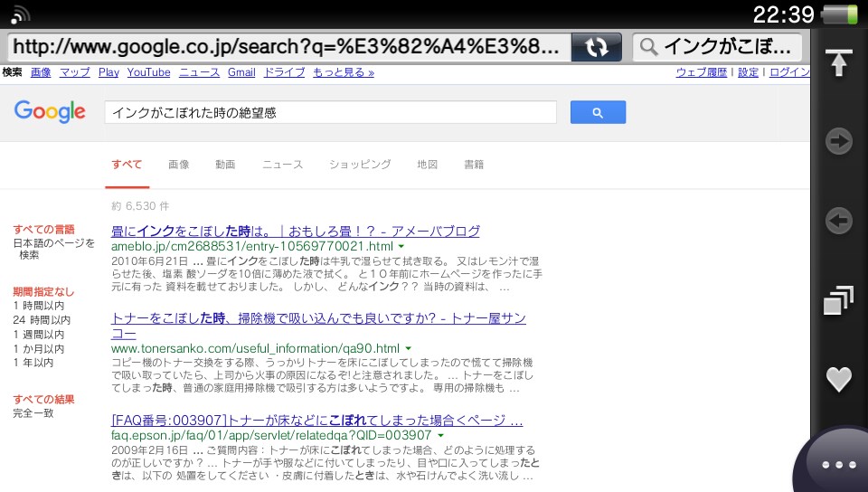Switch to the ニュース search tab
Viewport: 868px width, 492px height.
pos(282,165)
